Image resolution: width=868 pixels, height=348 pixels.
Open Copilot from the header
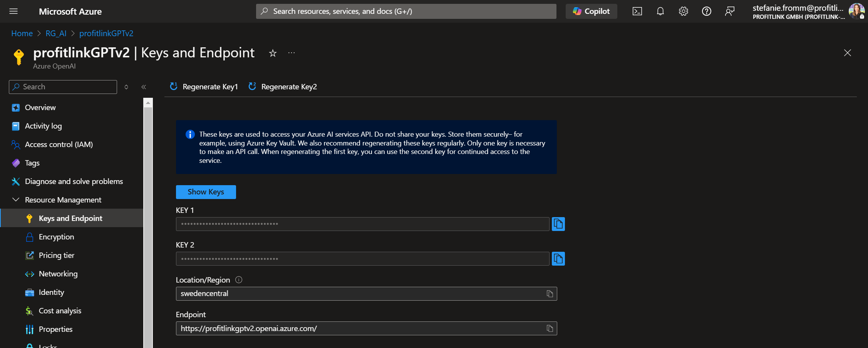(x=591, y=11)
